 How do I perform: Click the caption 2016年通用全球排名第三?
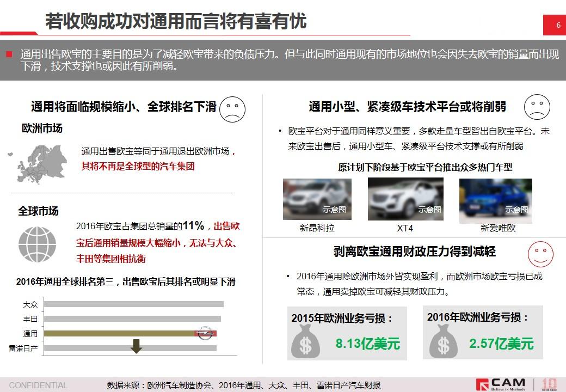click(65, 281)
